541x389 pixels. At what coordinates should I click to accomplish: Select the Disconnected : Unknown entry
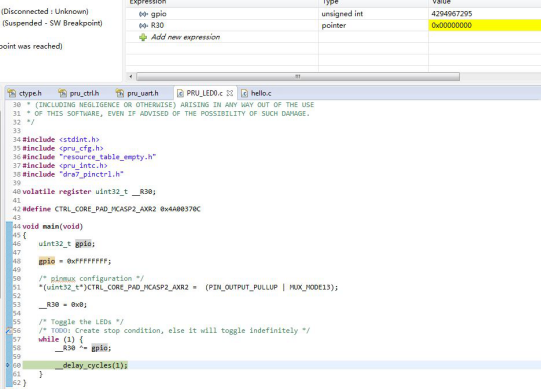[44, 11]
